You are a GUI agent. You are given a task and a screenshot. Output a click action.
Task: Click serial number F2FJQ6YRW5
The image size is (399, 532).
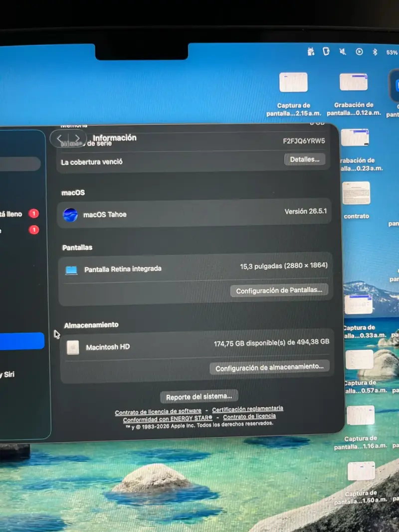click(304, 141)
